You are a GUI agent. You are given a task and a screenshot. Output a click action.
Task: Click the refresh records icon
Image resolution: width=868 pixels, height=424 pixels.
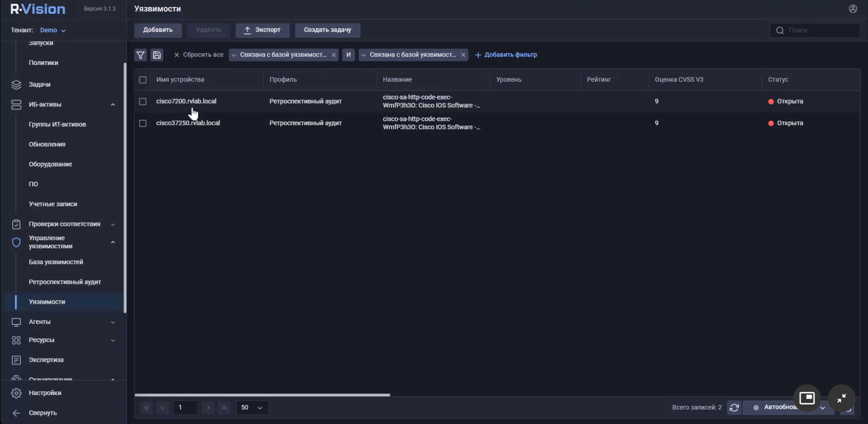pos(734,408)
